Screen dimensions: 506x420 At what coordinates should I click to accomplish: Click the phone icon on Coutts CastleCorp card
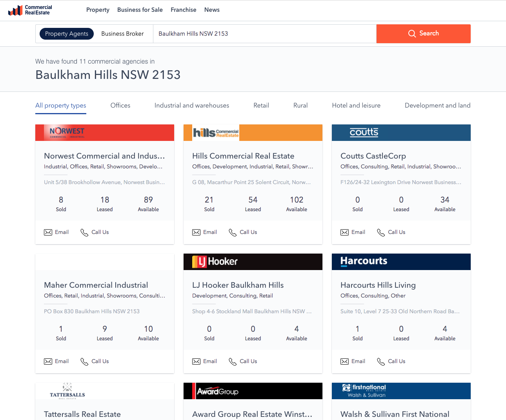(381, 233)
